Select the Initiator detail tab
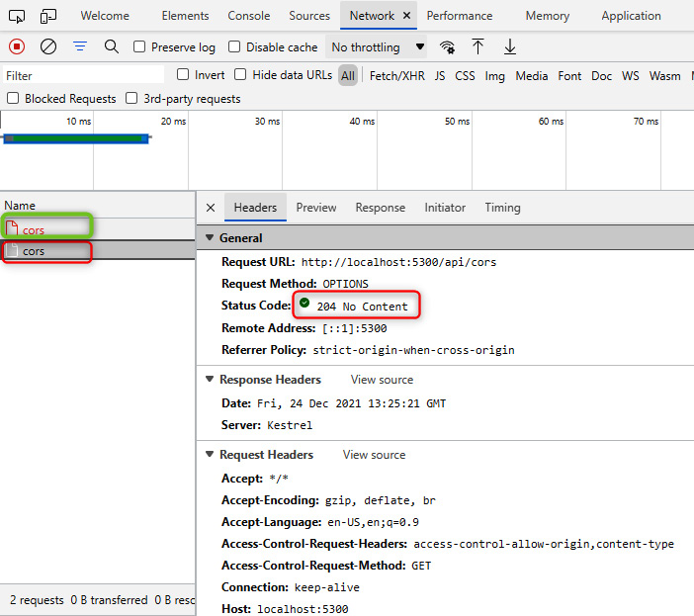 [x=445, y=208]
